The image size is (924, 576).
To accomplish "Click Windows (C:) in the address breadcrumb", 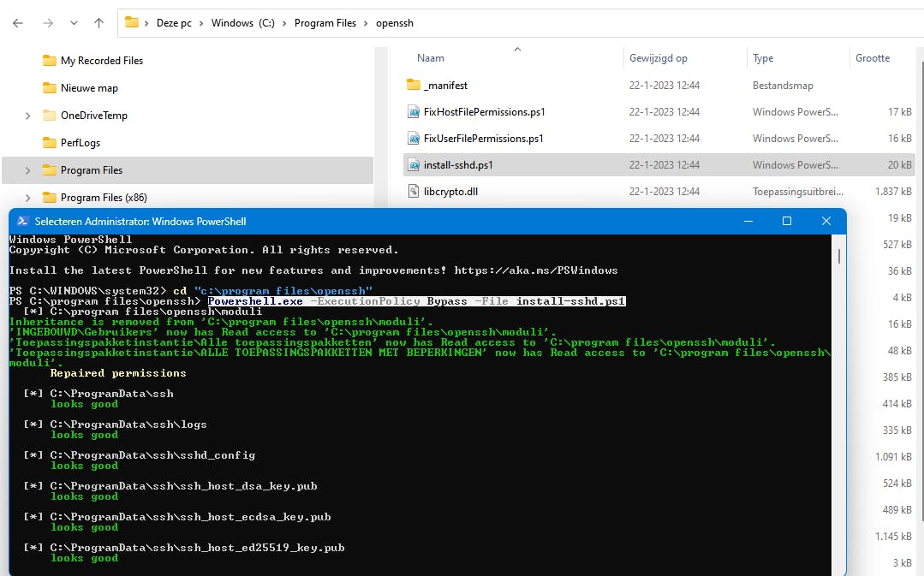I will pyautogui.click(x=243, y=23).
